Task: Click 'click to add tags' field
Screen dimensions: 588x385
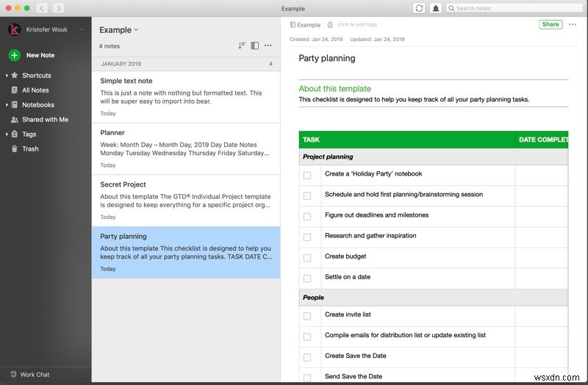Action: coord(357,25)
